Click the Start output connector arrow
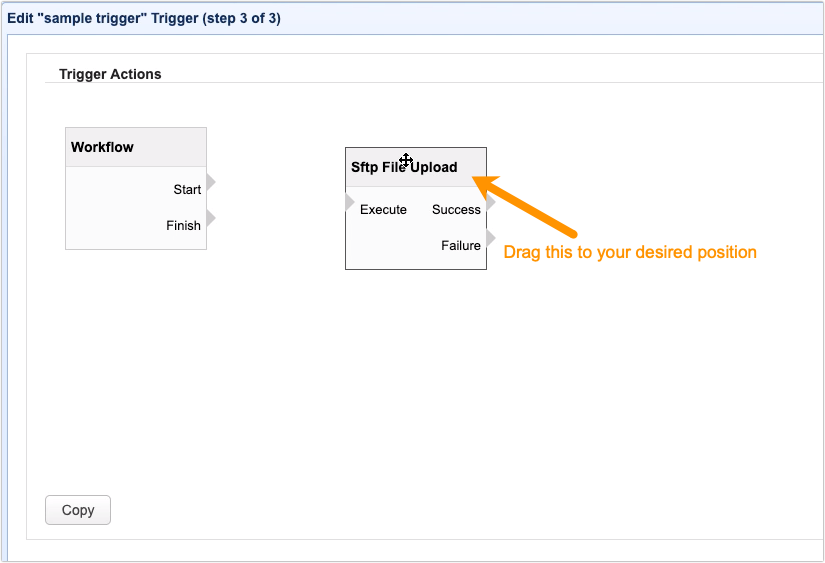The width and height of the screenshot is (825, 563). click(x=211, y=183)
